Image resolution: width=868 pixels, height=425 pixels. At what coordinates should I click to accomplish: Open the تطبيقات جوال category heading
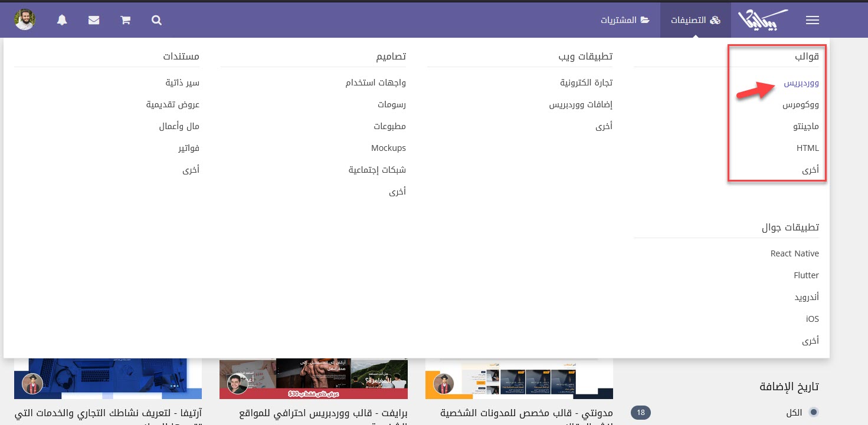790,228
